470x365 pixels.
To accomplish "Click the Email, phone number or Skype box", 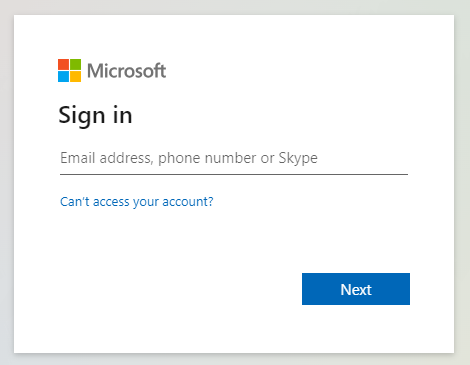I will click(x=234, y=158).
